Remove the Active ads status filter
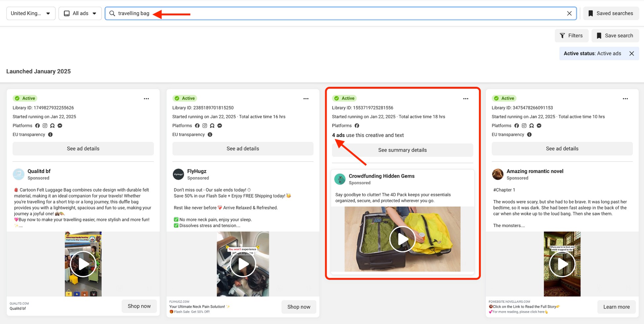Screen dimensions: 644x324 pos(631,54)
